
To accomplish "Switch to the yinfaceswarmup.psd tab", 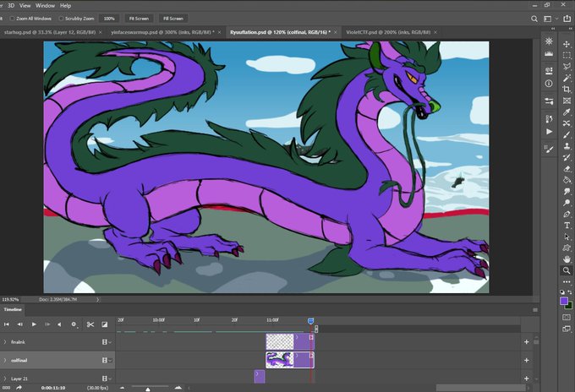I will (x=162, y=32).
